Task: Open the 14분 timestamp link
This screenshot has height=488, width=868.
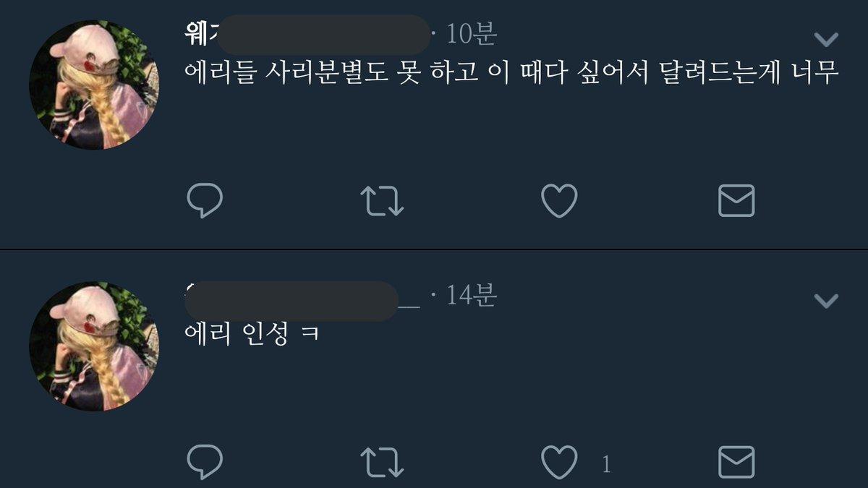Action: coord(471,295)
